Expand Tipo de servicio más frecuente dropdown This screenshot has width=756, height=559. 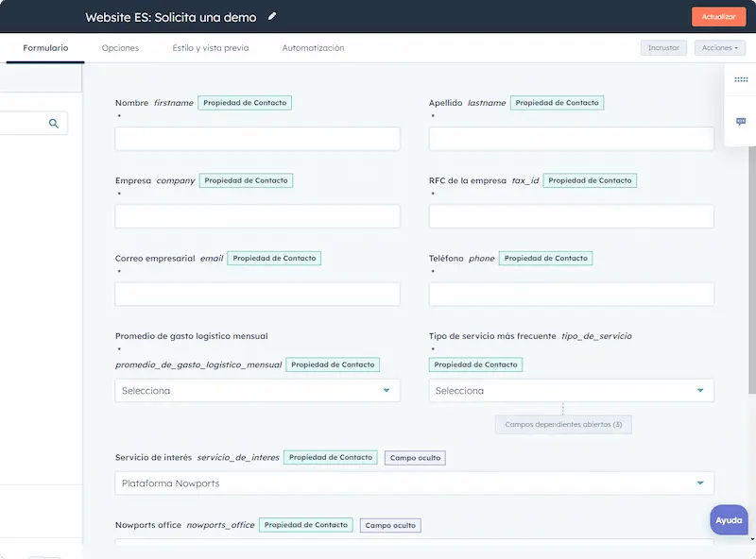(571, 390)
